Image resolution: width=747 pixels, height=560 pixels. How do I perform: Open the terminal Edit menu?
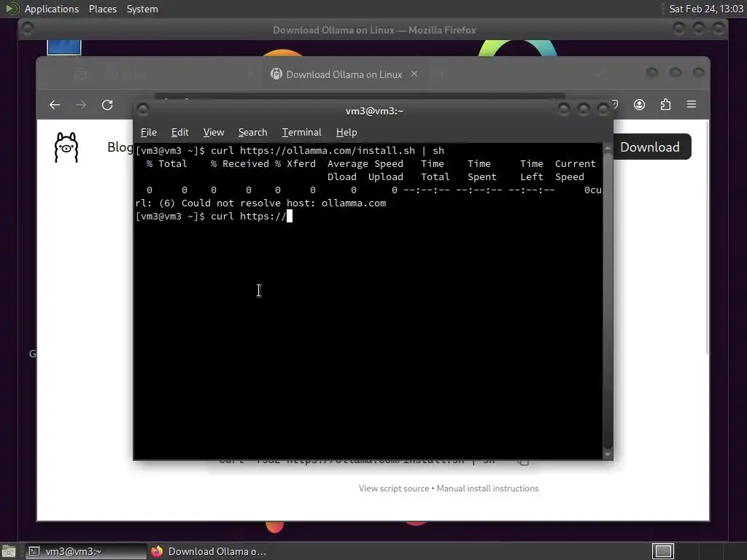(x=179, y=133)
